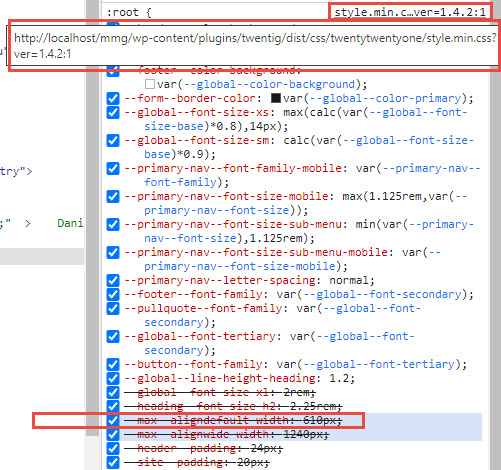Disable the --button--font-family declaration
501x470 pixels.
113,364
